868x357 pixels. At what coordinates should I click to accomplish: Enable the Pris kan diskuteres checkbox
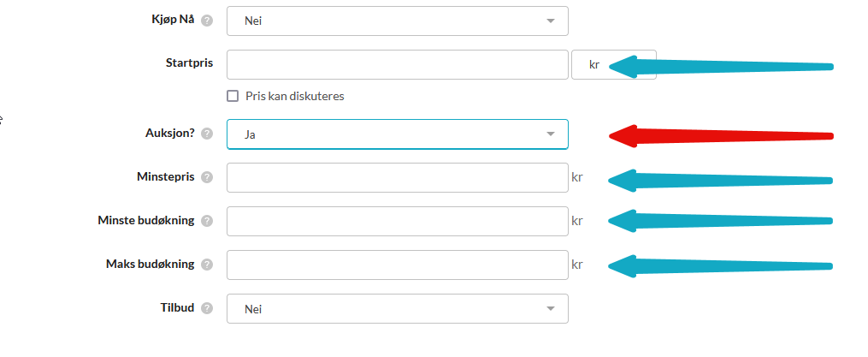233,96
